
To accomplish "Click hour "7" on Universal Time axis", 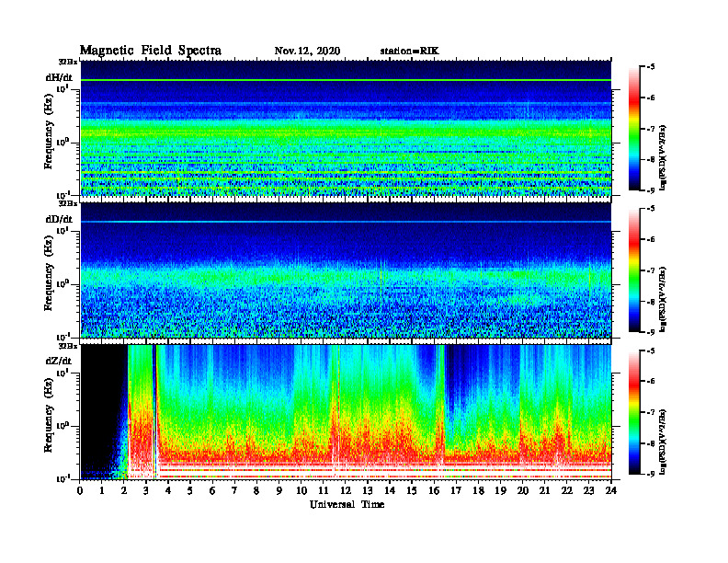I will [235, 491].
